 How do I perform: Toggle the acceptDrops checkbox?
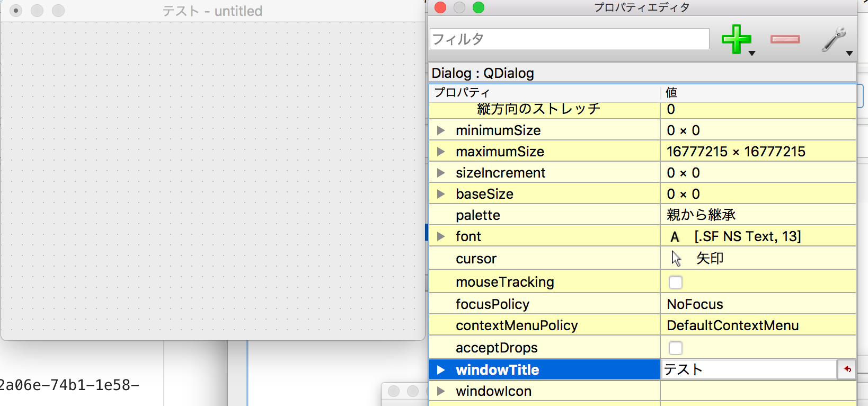point(675,348)
